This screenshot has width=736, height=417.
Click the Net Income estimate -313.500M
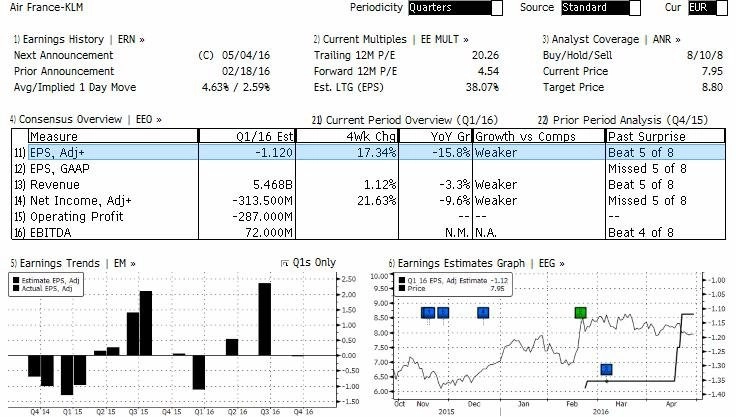(x=262, y=201)
